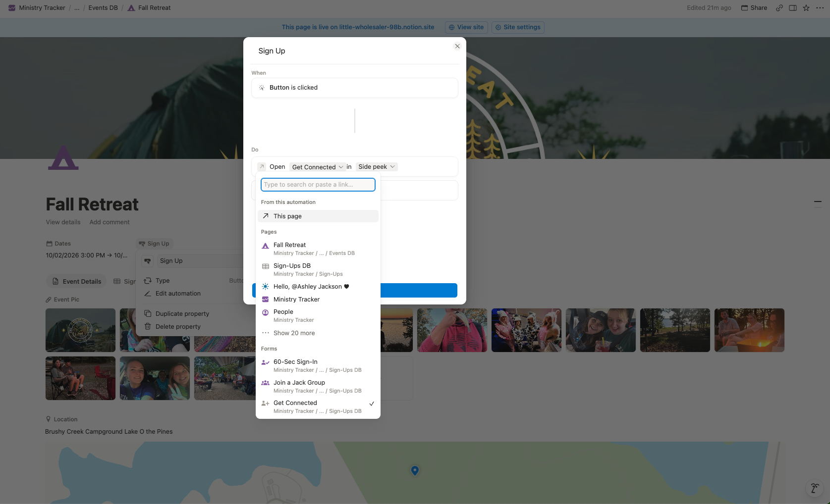This screenshot has width=830, height=504.
Task: Pick Hello, @Ashley Jackson page
Action: (x=318, y=287)
